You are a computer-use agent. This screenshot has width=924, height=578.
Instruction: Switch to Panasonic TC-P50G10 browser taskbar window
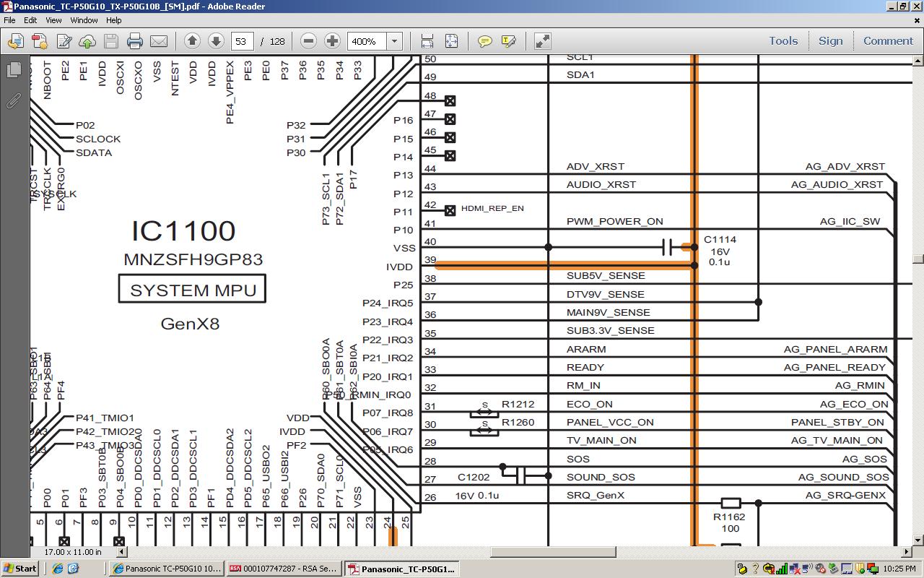coord(167,569)
